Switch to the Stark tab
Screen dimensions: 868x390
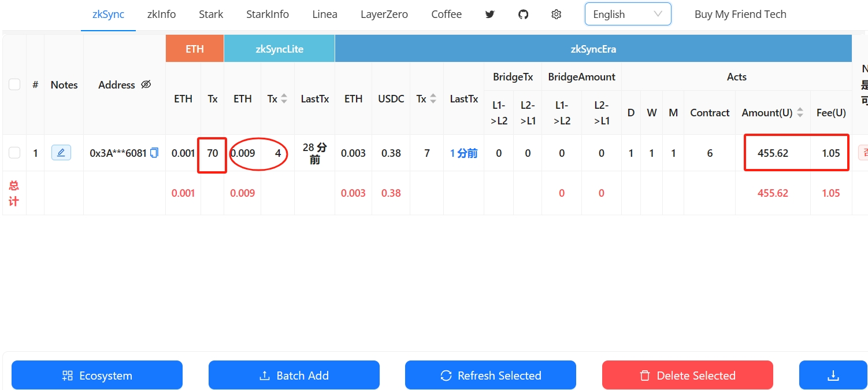coord(211,14)
